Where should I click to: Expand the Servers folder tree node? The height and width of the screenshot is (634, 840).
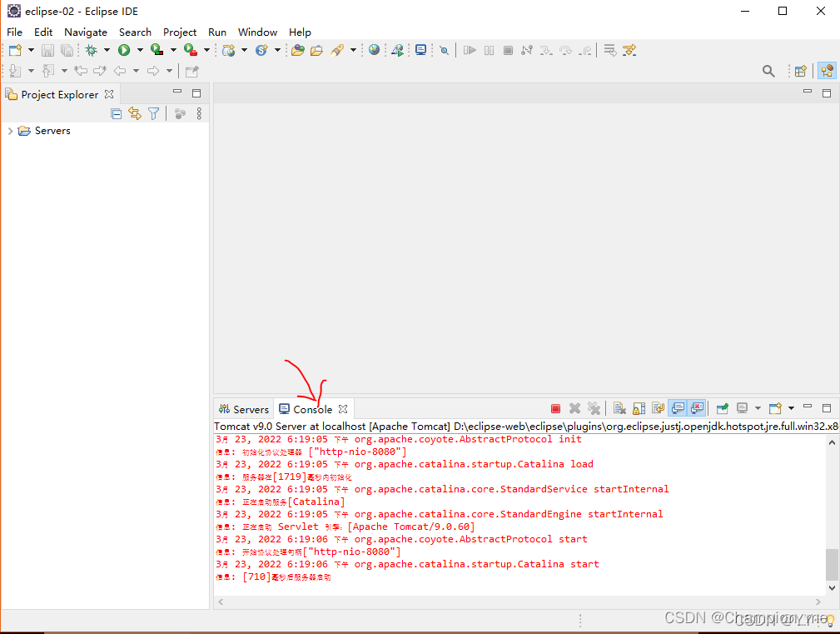coord(10,131)
